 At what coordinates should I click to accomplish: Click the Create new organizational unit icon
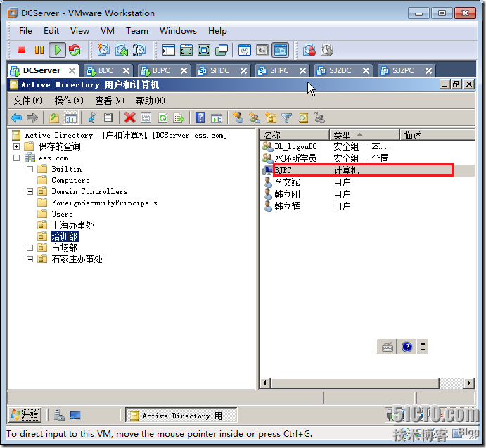[x=271, y=117]
